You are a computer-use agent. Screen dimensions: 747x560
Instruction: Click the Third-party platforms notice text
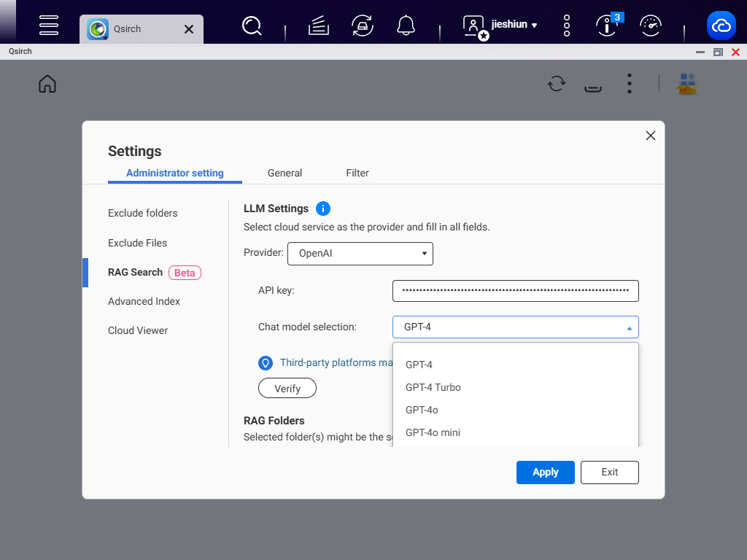(336, 362)
